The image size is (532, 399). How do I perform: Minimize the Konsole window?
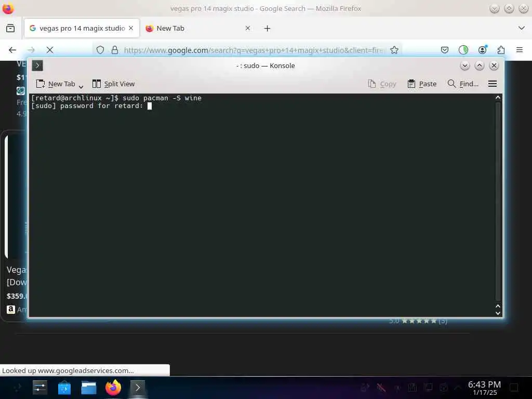coord(465,65)
